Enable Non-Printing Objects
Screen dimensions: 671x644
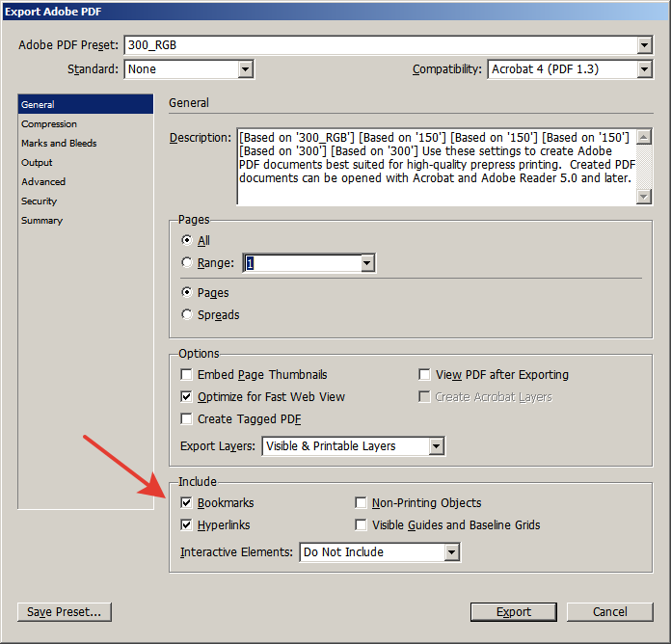coord(362,503)
